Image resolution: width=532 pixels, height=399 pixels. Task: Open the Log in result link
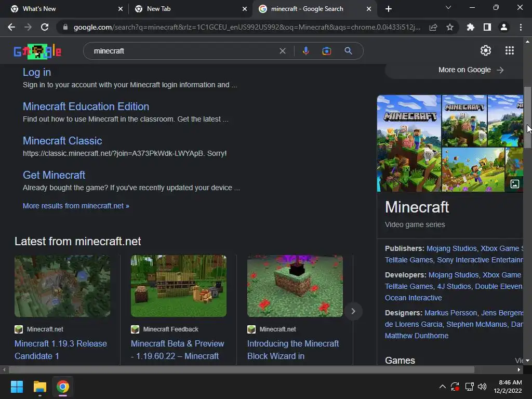(37, 72)
